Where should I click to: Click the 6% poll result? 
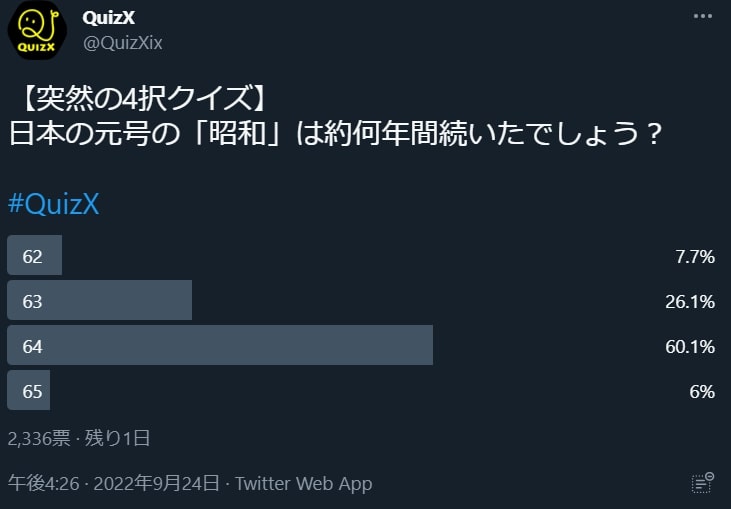click(x=702, y=392)
